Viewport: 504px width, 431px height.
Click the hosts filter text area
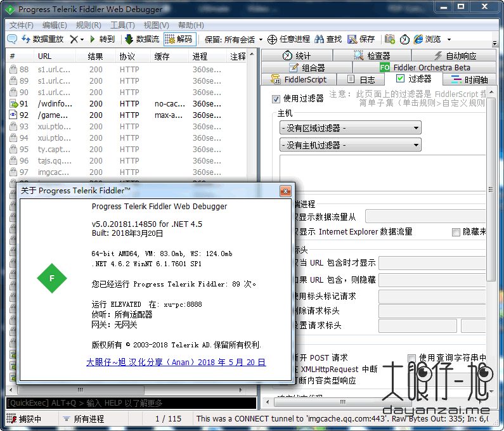coord(382,173)
